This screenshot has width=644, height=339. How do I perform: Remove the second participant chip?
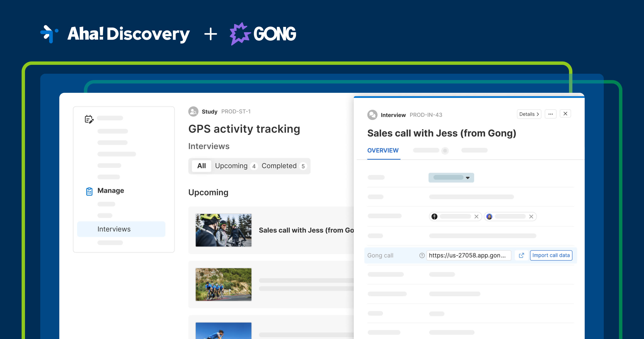point(532,217)
